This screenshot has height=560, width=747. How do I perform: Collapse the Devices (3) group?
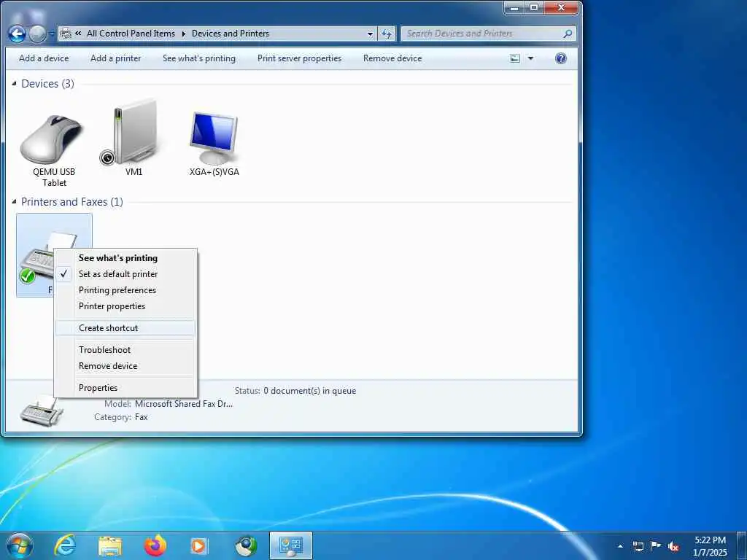[15, 83]
